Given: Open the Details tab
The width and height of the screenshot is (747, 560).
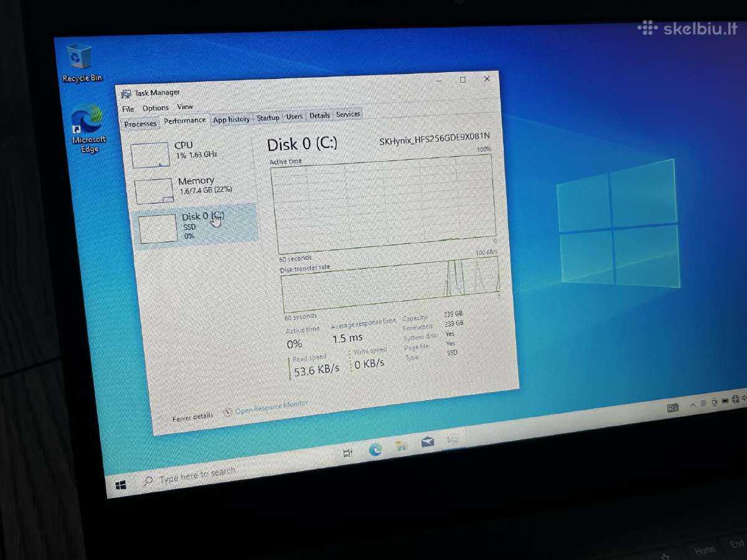Looking at the screenshot, I should [x=319, y=115].
